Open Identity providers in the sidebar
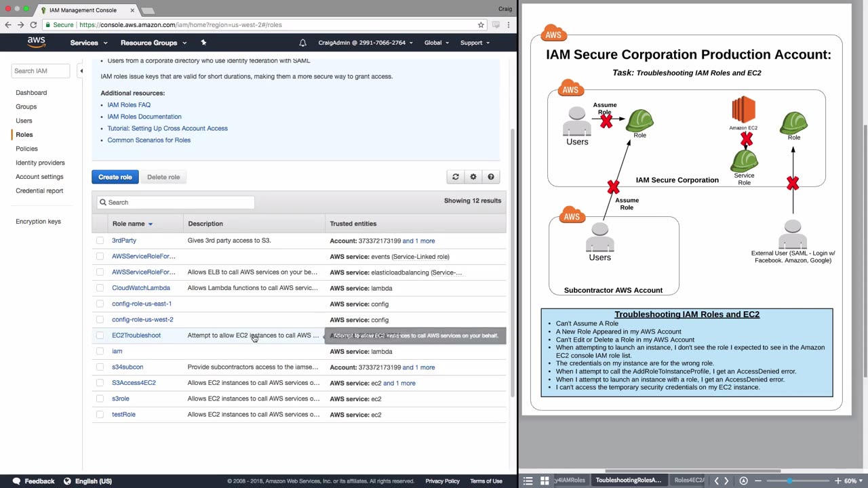 coord(41,163)
